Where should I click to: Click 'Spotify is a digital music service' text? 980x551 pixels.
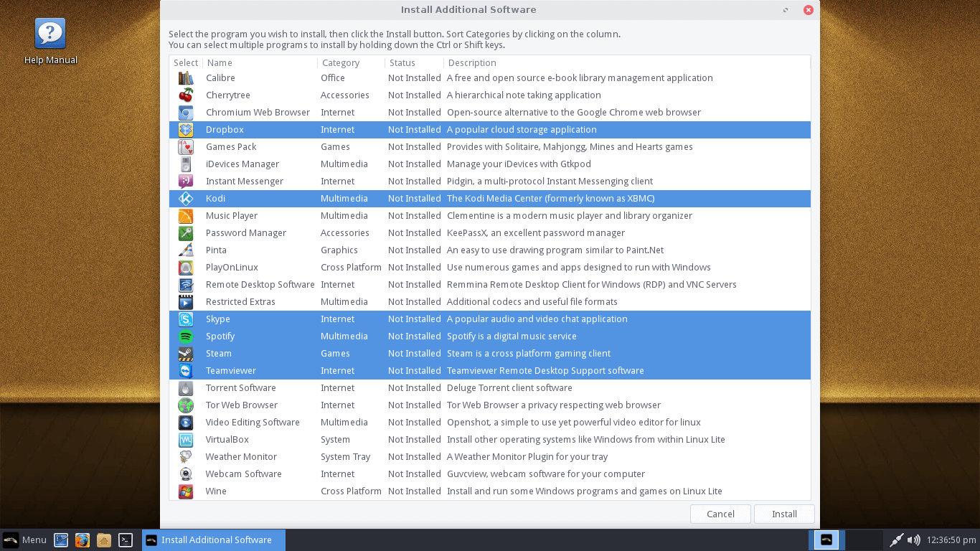(512, 336)
